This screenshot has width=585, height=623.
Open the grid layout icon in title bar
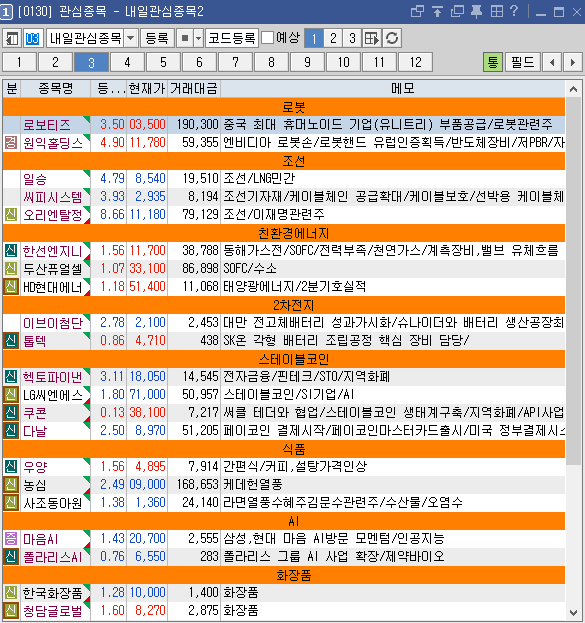point(496,11)
